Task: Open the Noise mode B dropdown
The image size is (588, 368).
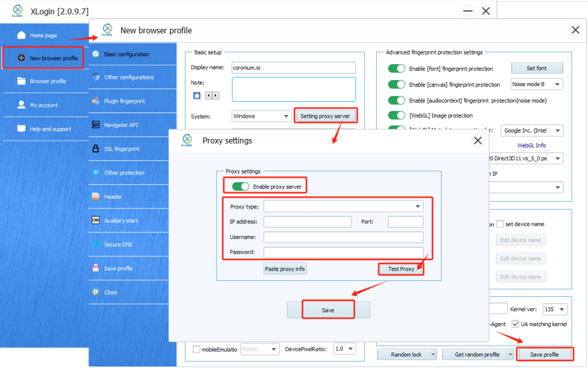Action: pos(537,84)
